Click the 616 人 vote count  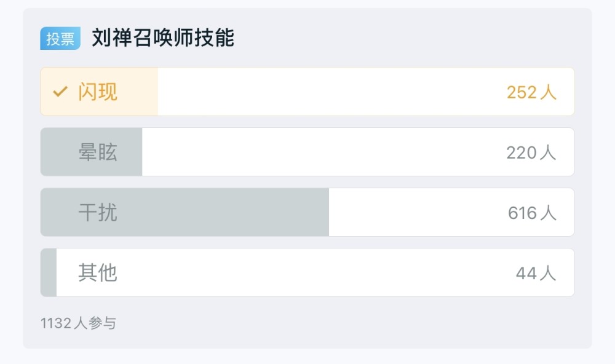pos(532,213)
